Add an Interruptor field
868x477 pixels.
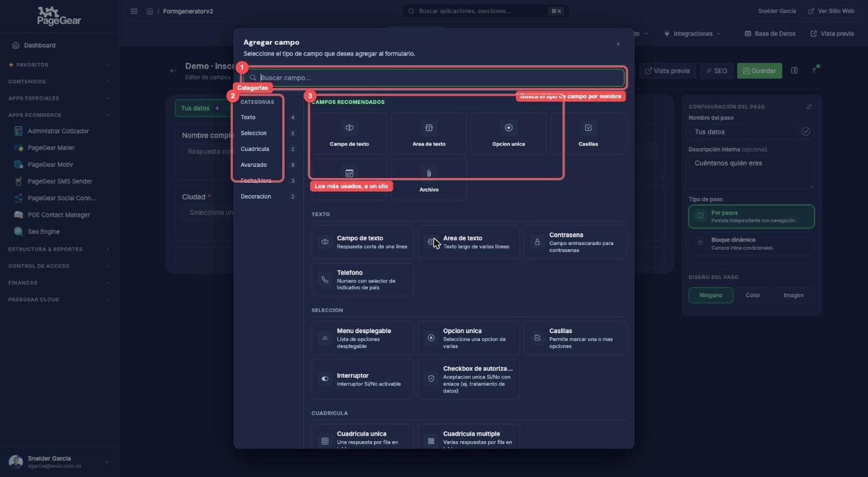tap(363, 379)
